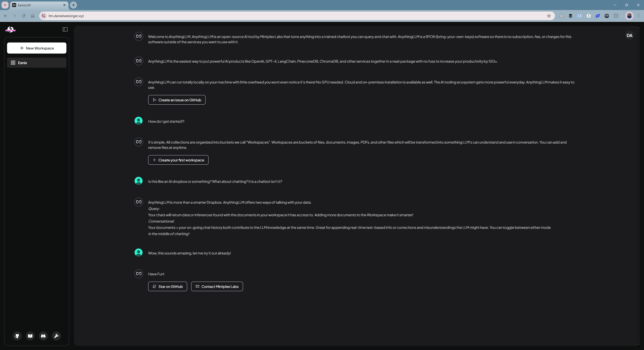Reload the page

[x=24, y=16]
